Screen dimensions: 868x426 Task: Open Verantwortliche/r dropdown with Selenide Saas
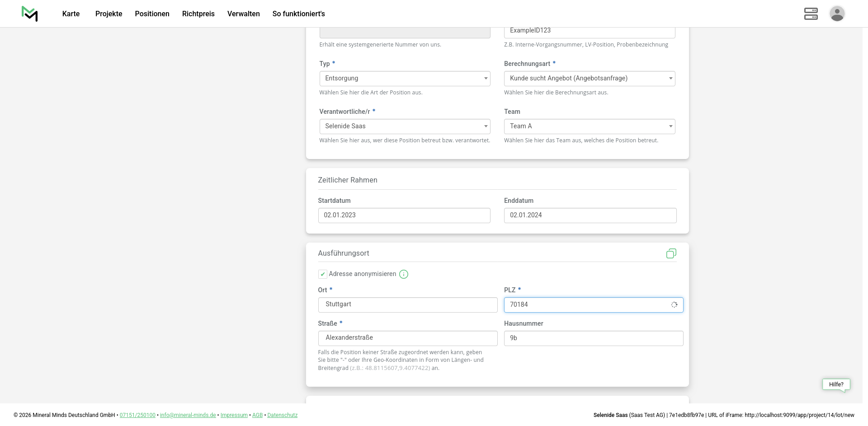405,126
